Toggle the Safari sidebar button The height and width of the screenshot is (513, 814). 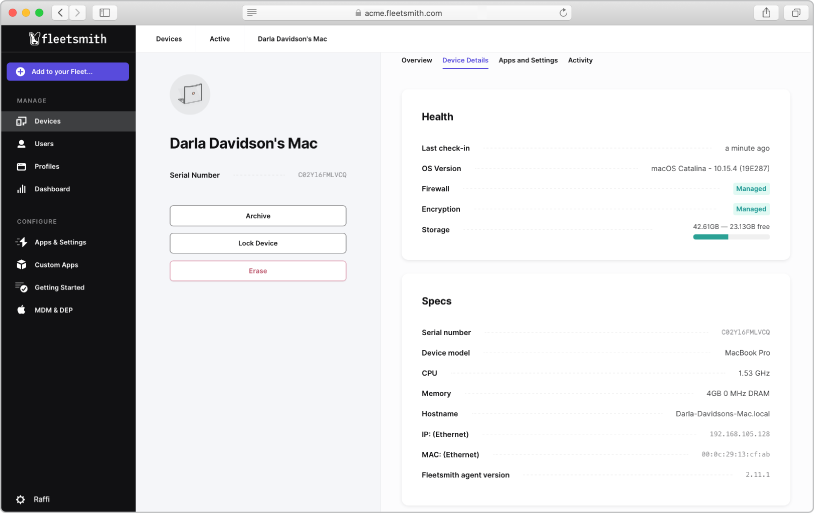(104, 12)
